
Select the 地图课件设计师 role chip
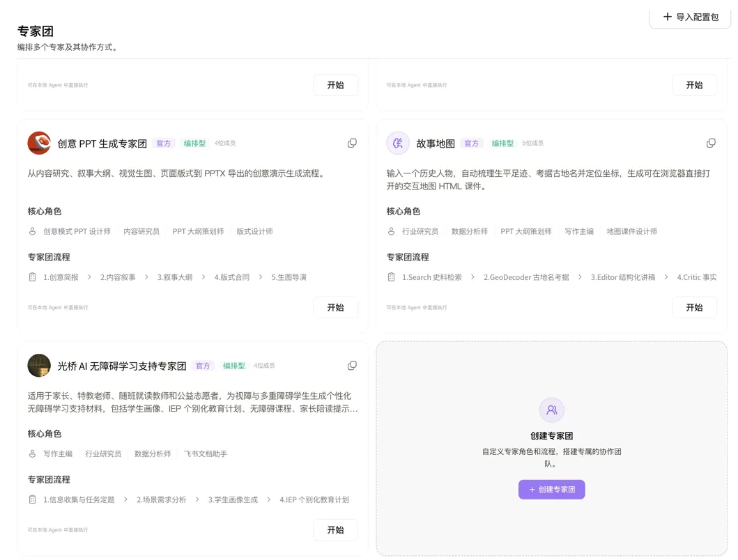click(632, 231)
